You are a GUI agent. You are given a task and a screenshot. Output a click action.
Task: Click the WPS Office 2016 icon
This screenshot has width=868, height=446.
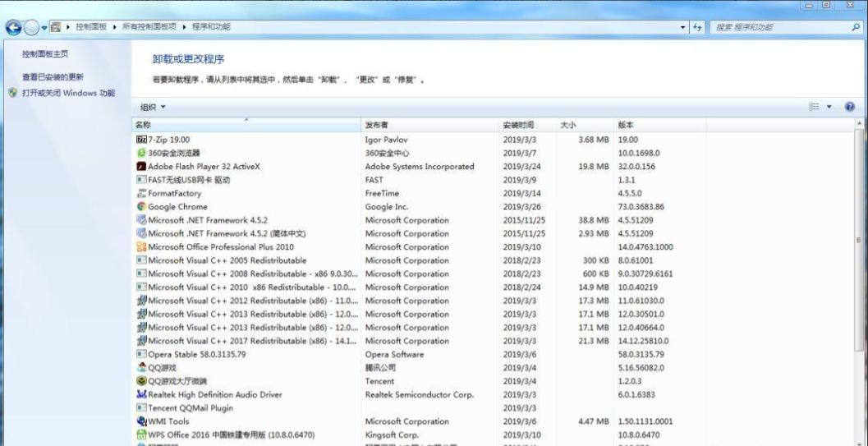[141, 435]
